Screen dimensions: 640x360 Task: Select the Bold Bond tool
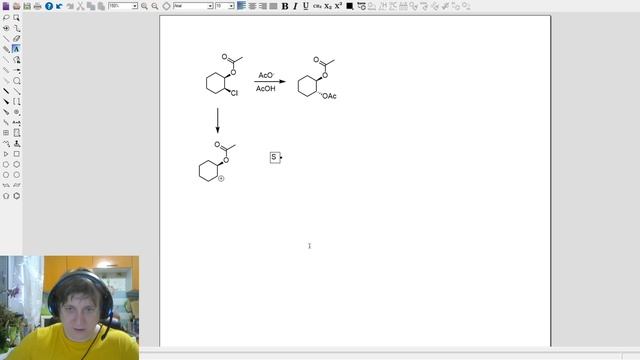[x=6, y=91]
